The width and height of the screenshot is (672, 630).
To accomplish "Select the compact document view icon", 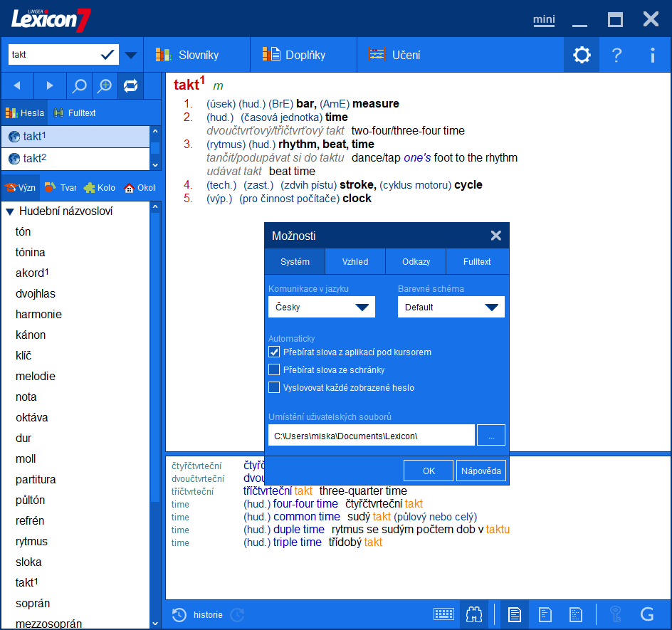I will (x=576, y=614).
